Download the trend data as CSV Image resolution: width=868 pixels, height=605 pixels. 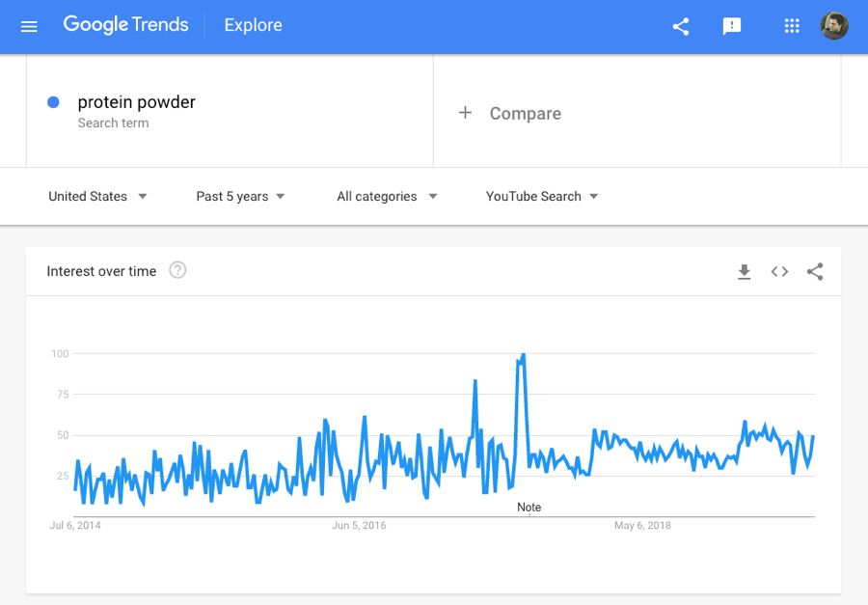(x=744, y=272)
